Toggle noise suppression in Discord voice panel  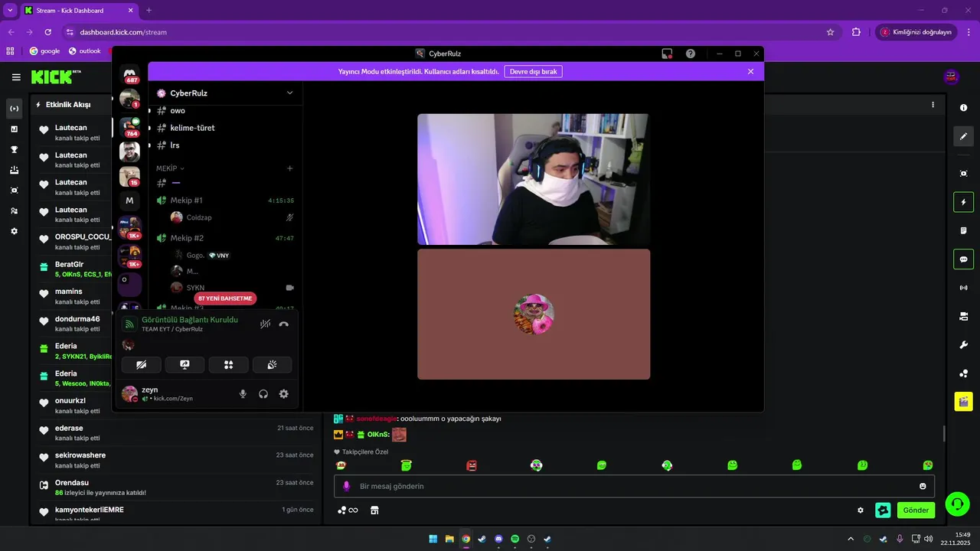click(265, 324)
